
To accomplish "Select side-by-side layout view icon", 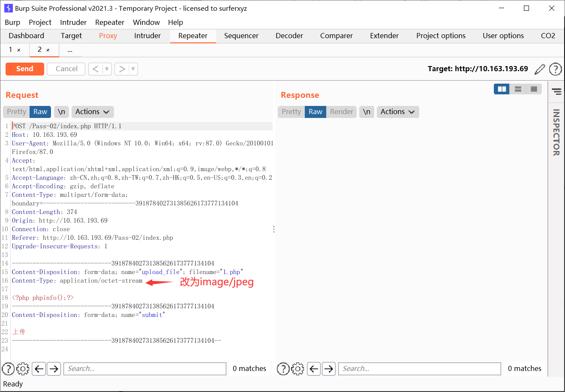I will pyautogui.click(x=502, y=89).
